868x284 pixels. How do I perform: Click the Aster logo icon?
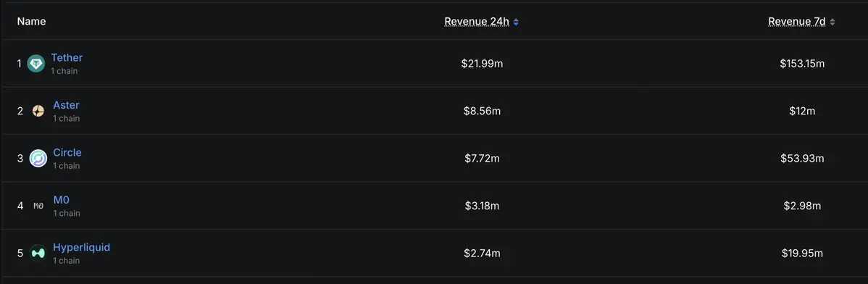pyautogui.click(x=38, y=111)
